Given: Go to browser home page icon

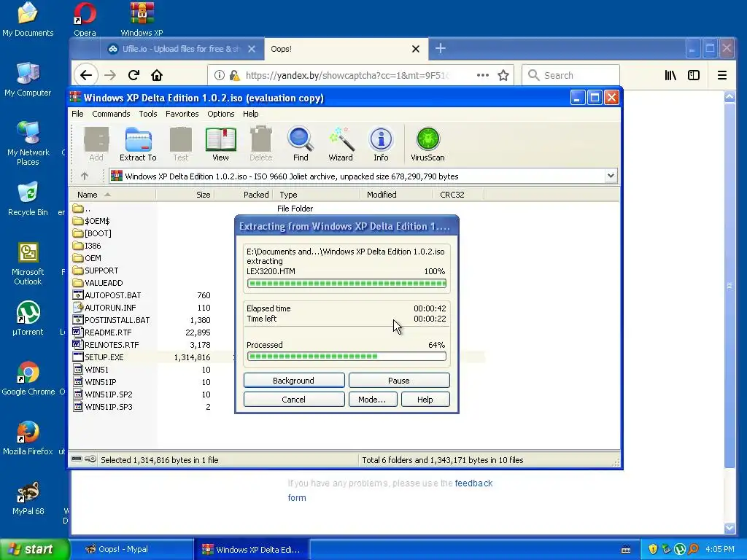Looking at the screenshot, I should (x=157, y=75).
